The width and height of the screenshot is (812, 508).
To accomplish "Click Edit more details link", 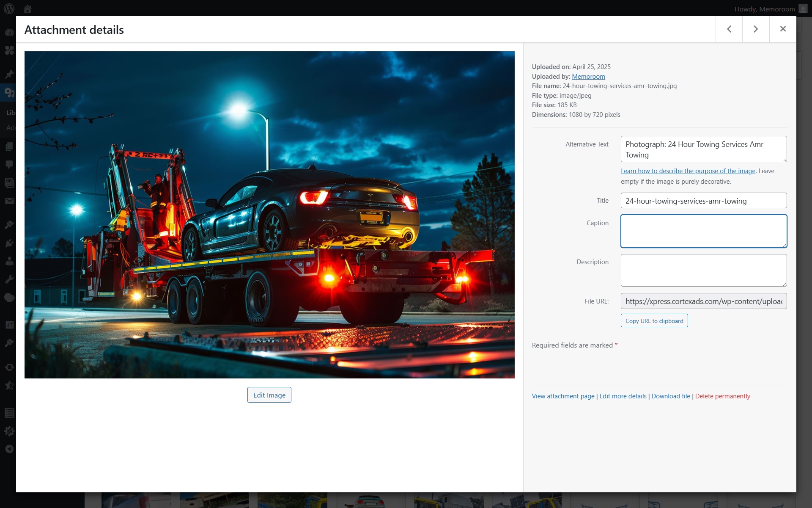I will click(x=623, y=396).
